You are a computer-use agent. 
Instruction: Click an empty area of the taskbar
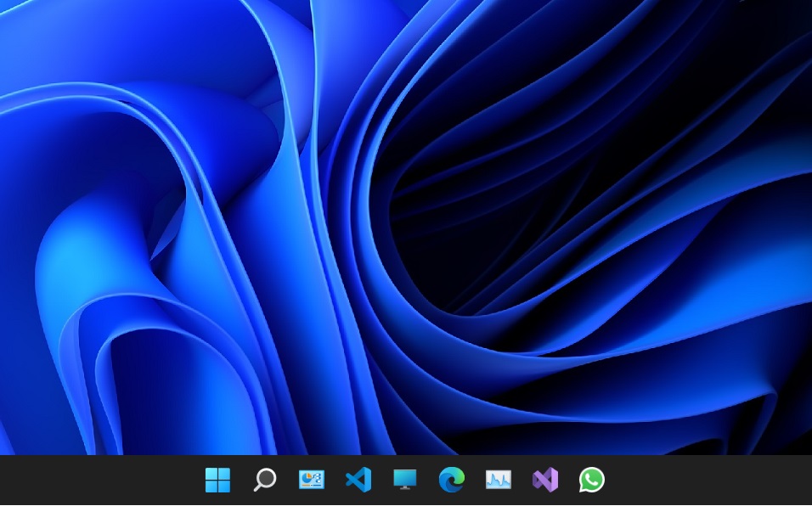click(722, 480)
